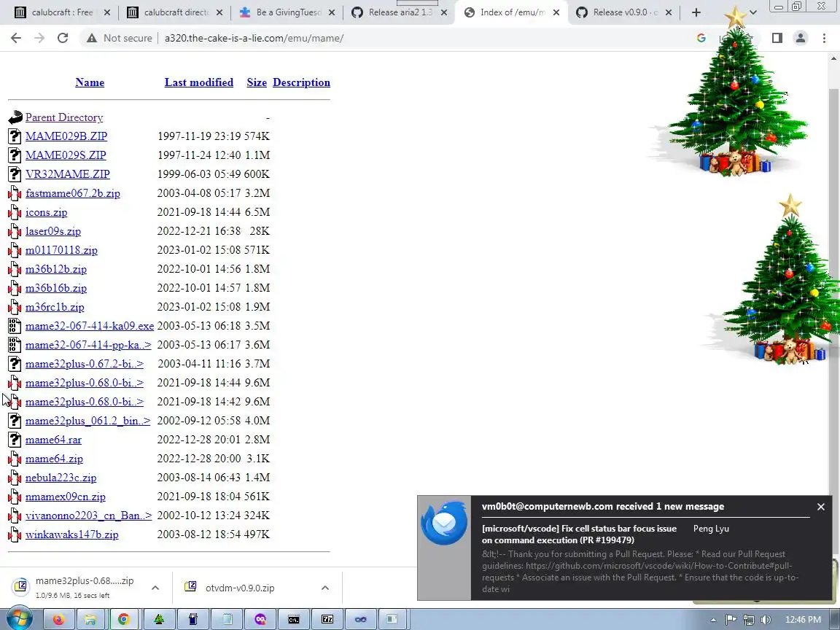Click the Thunderbird logo in notification
The height and width of the screenshot is (630, 840).
[x=444, y=524]
